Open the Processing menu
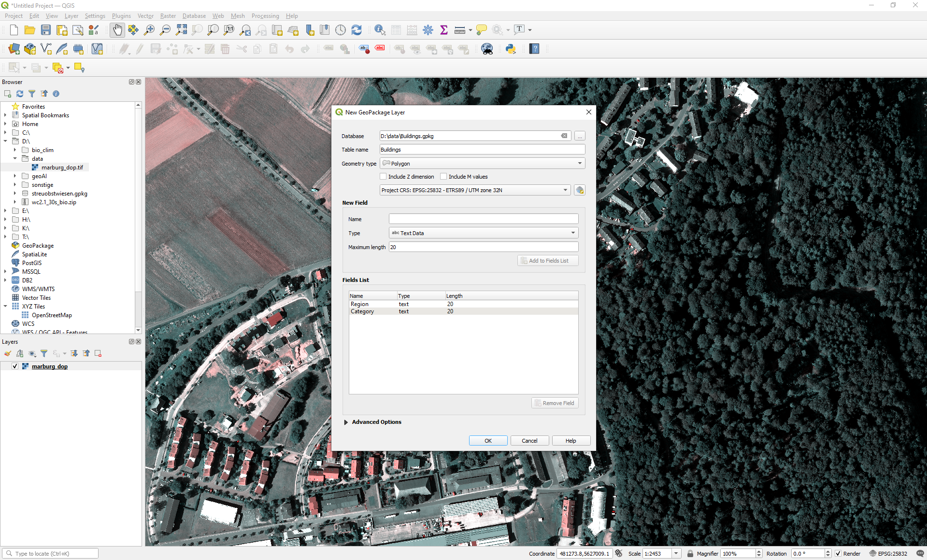Viewport: 927px width, 560px height. coord(265,16)
